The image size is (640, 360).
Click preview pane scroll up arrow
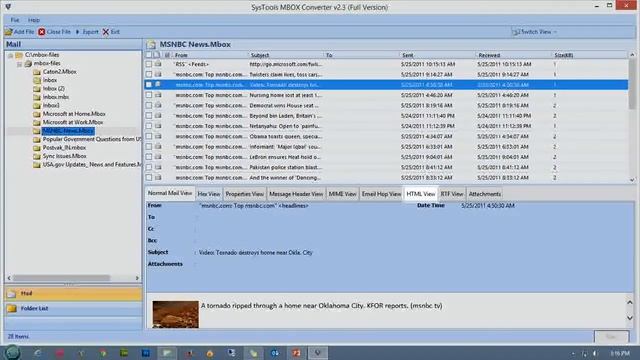point(629,302)
